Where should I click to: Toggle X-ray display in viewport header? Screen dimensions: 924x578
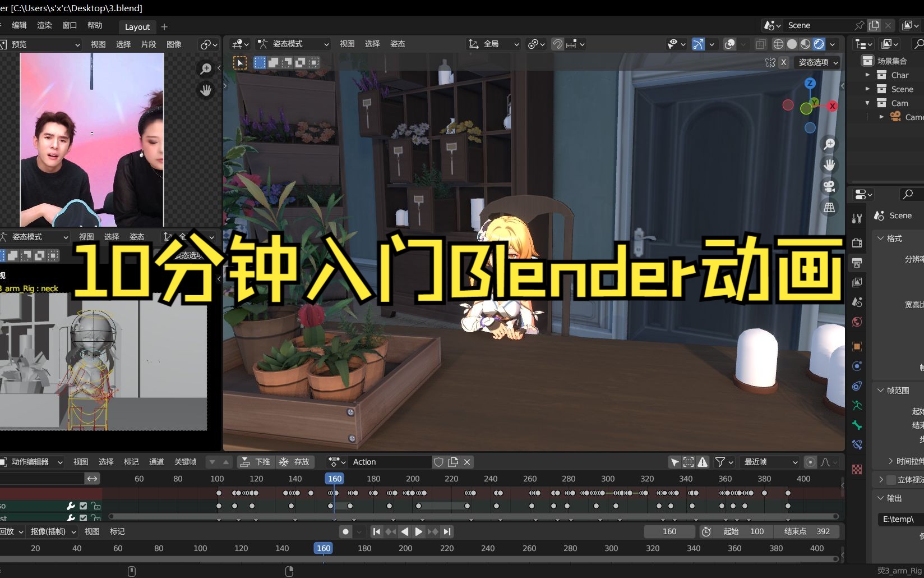pos(761,44)
